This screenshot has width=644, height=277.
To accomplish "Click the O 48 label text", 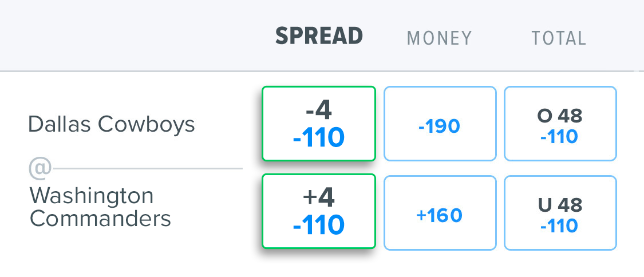I will [x=560, y=116].
